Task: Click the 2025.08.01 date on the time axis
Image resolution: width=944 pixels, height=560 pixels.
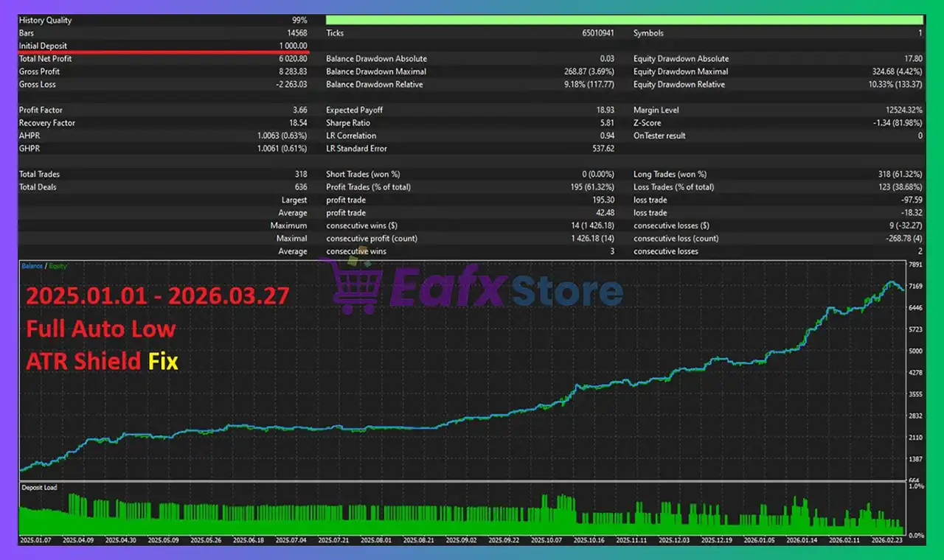Action: [376, 540]
